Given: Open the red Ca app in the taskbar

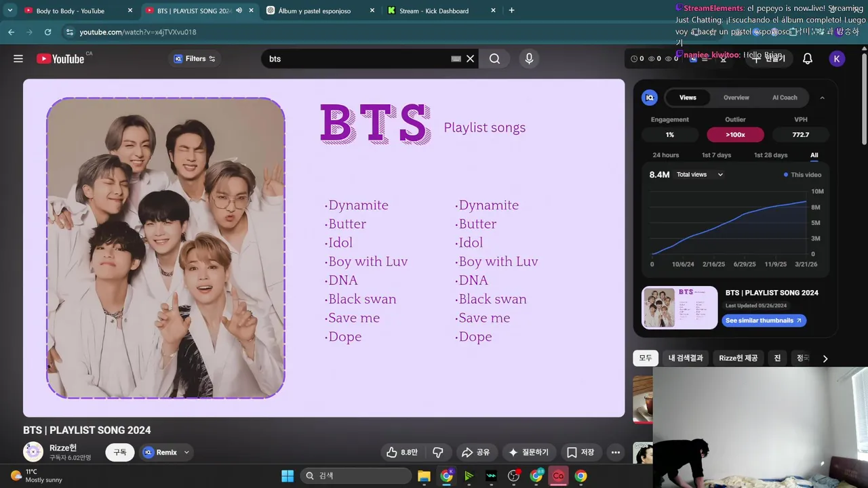Looking at the screenshot, I should [x=558, y=476].
